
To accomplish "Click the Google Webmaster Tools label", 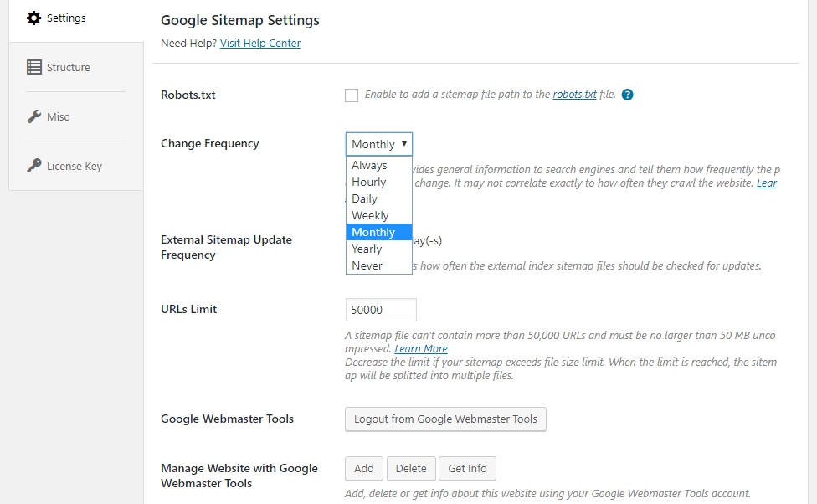I will [x=227, y=419].
